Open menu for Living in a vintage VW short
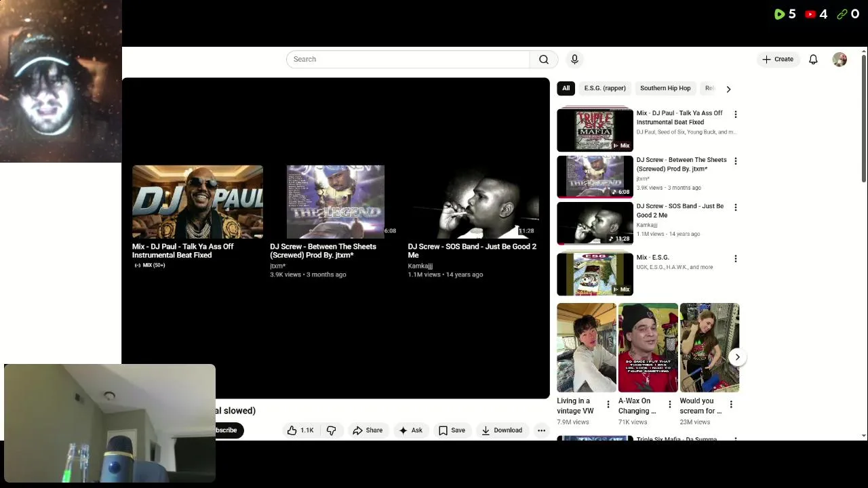868x488 pixels. click(608, 405)
